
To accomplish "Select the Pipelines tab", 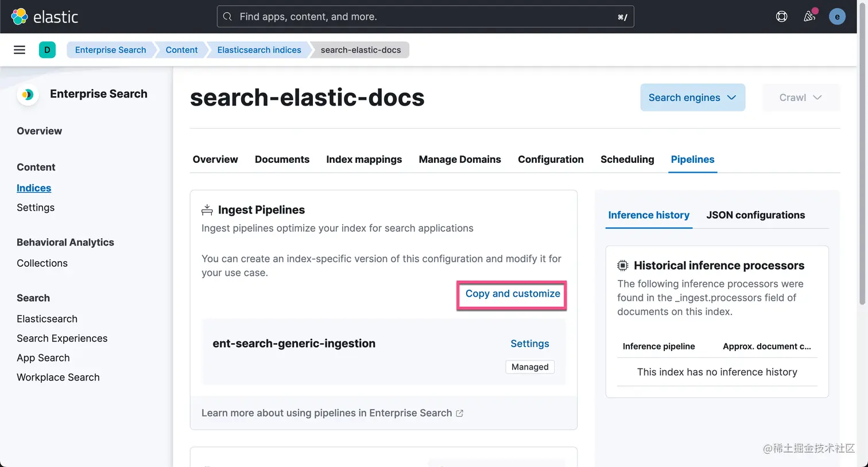I will (692, 159).
